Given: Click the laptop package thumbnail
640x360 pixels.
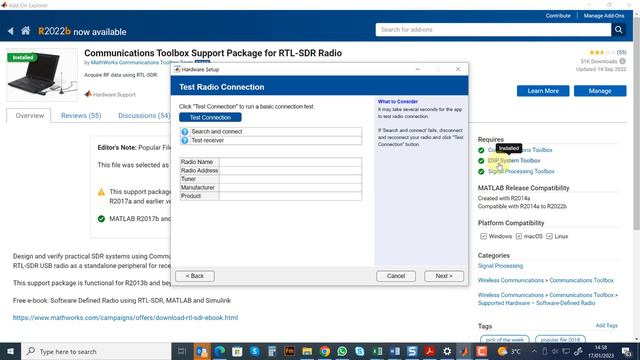Looking at the screenshot, I should [42, 75].
